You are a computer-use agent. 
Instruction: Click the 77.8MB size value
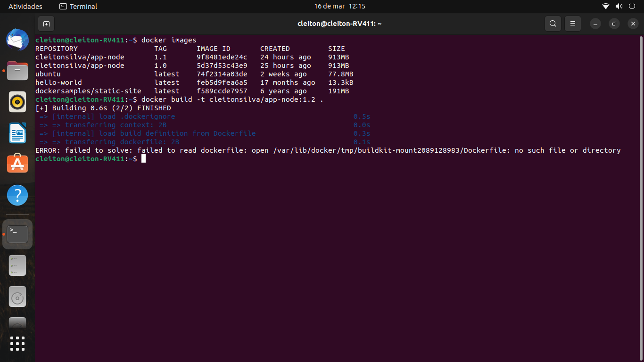(341, 74)
